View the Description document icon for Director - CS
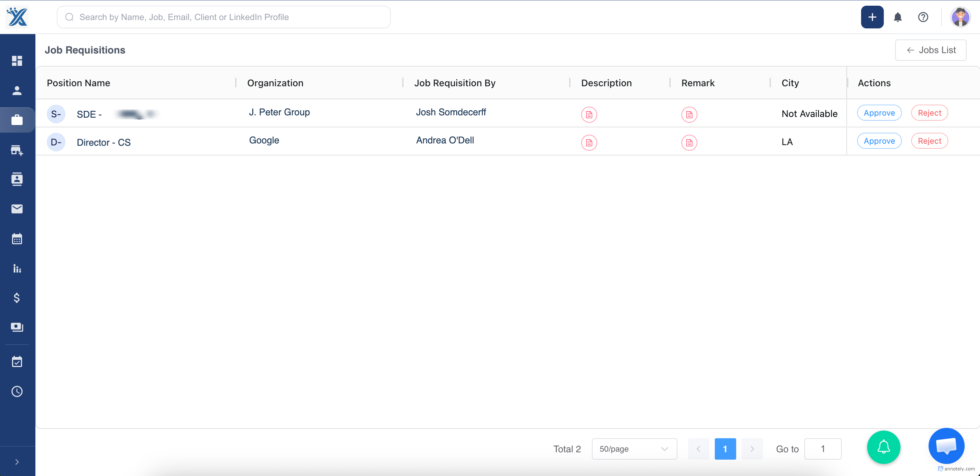Image resolution: width=980 pixels, height=476 pixels. point(589,143)
